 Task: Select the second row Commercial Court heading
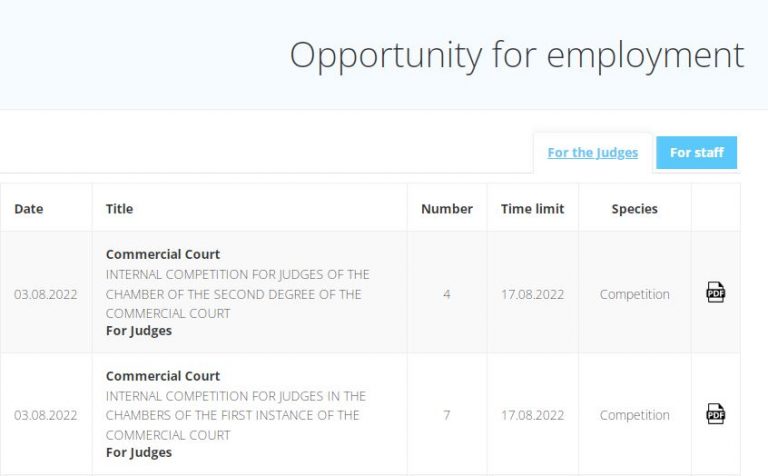(x=163, y=376)
